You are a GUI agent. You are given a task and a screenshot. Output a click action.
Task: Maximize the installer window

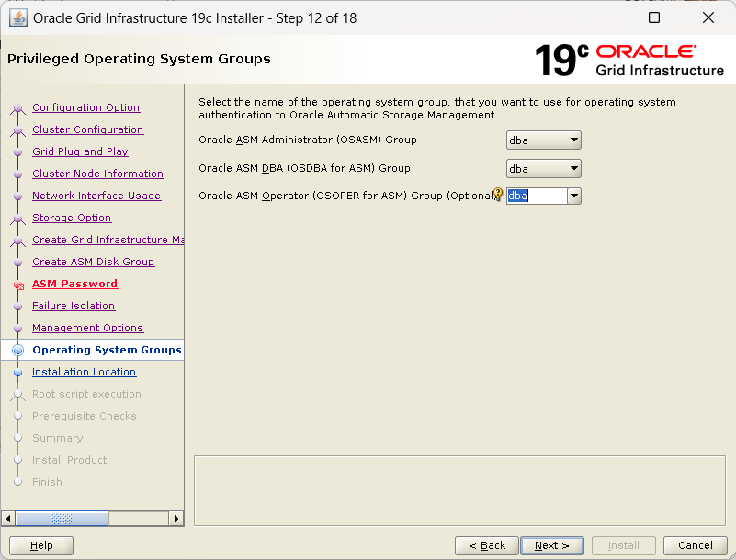point(654,17)
